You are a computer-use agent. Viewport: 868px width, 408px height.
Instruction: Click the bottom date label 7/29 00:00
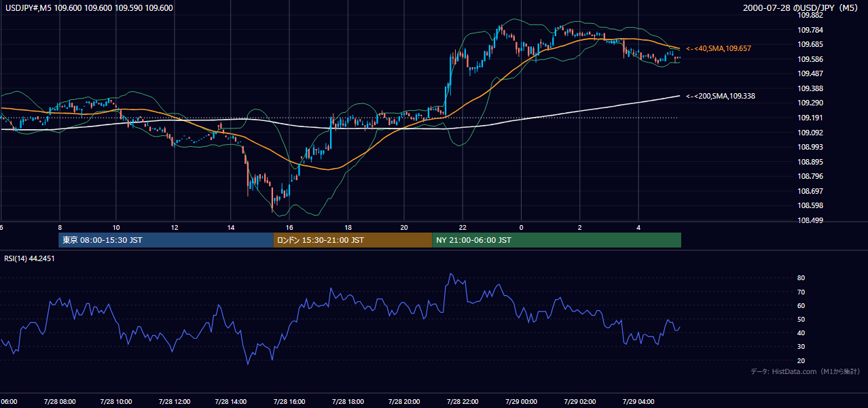(x=522, y=402)
